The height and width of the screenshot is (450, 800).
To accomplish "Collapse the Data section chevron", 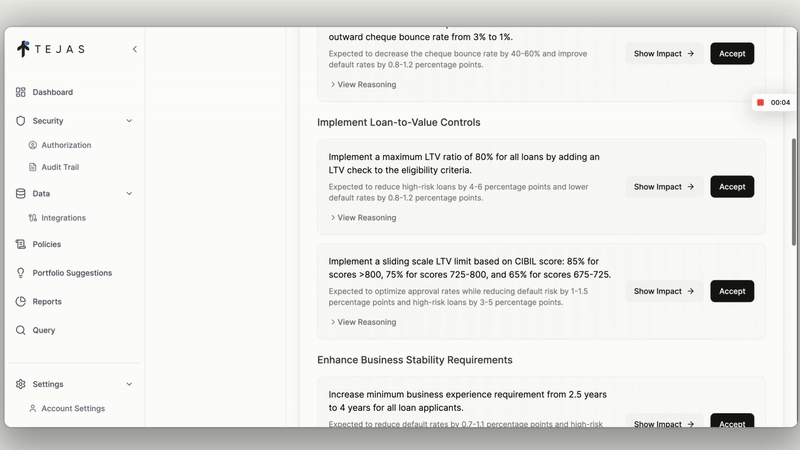I will pos(129,194).
